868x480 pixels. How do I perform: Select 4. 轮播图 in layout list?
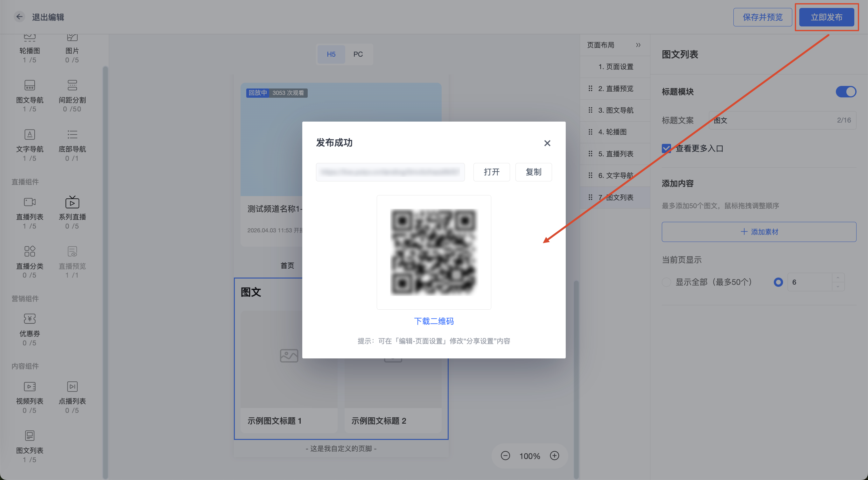(x=615, y=132)
